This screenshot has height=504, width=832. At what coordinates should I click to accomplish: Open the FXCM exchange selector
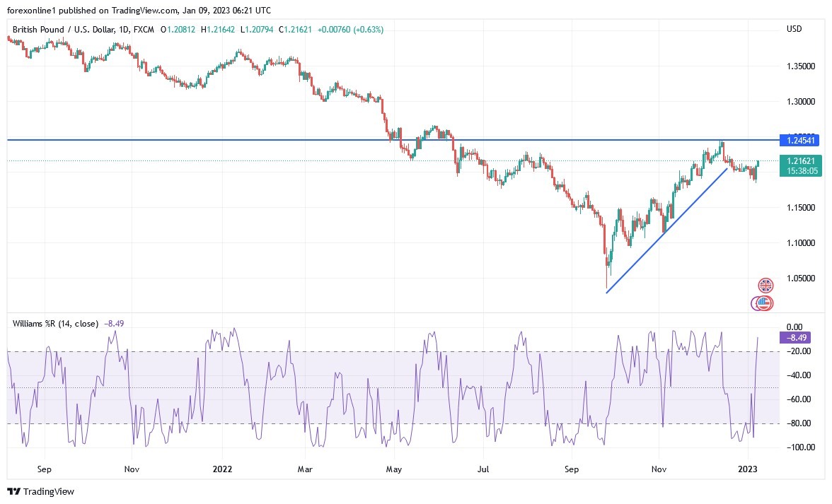pyautogui.click(x=143, y=30)
